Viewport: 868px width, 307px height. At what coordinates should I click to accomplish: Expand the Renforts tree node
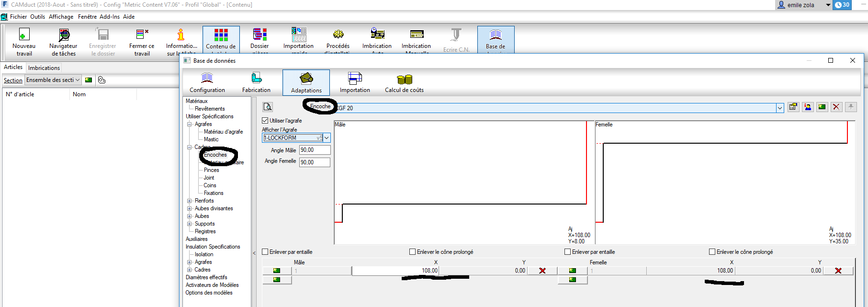tap(190, 201)
